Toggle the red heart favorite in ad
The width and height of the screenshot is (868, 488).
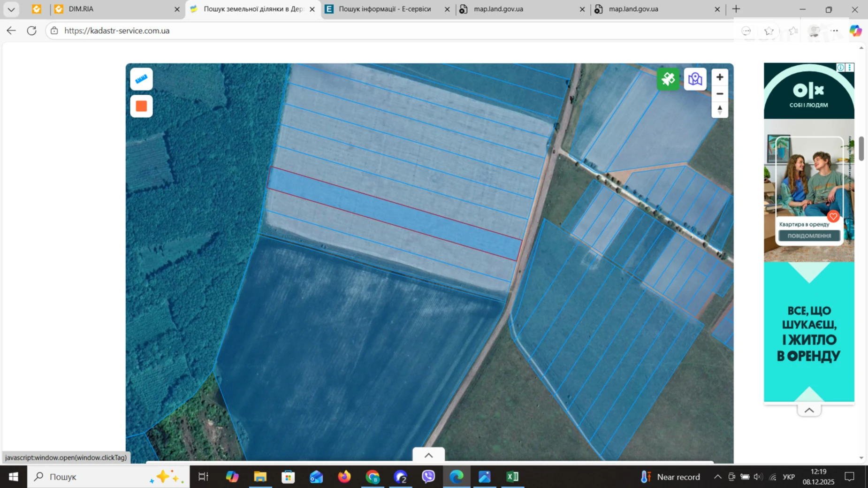click(833, 216)
